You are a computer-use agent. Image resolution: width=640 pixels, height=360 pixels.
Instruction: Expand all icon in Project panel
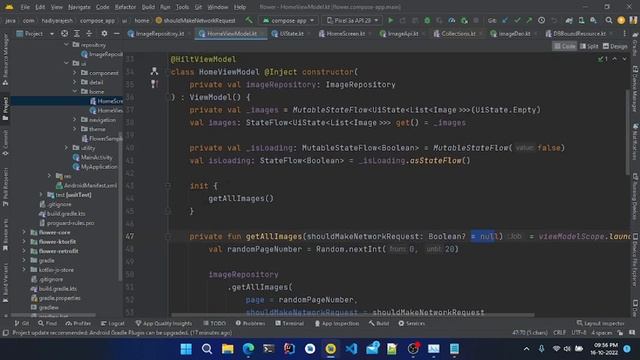point(77,33)
